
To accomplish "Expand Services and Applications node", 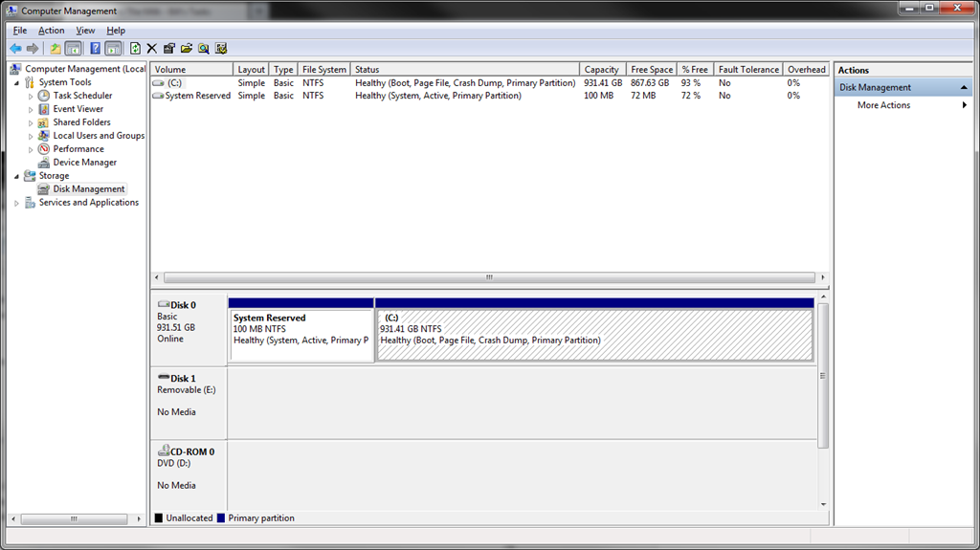I will 17,203.
